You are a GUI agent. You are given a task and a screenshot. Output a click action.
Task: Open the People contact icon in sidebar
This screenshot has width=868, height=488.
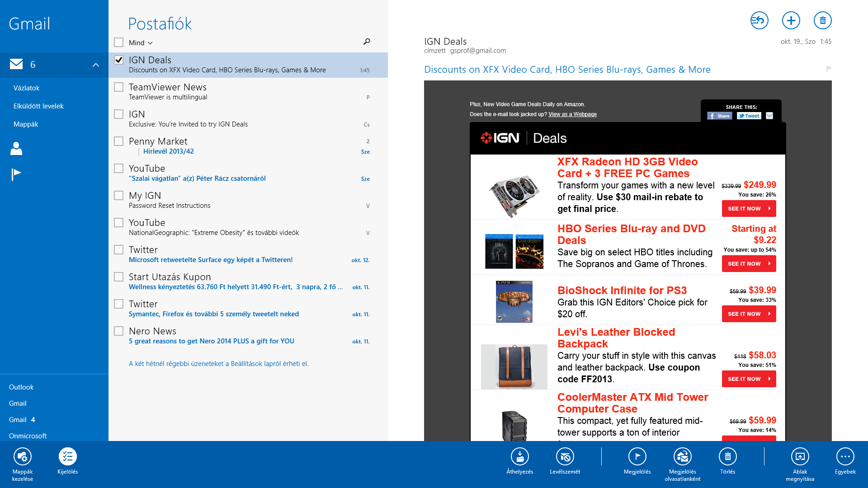[x=16, y=148]
